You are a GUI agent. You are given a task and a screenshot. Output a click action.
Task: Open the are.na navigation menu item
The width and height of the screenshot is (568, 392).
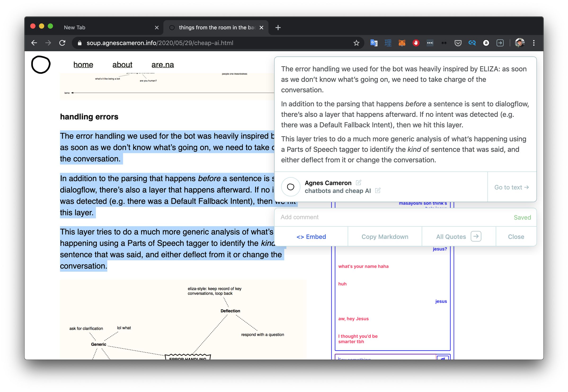point(162,65)
